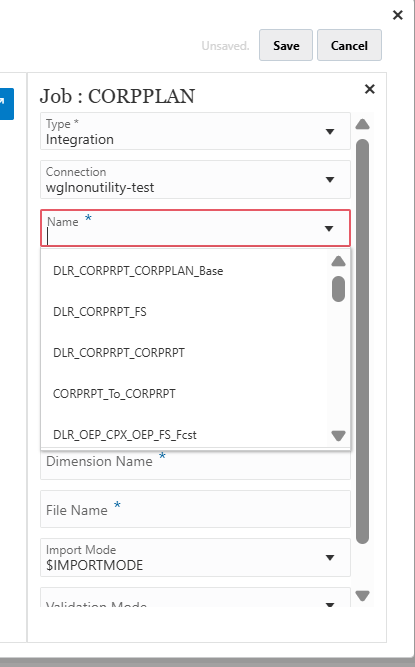Click the dropdown list scrollbar thumb
Screen dimensions: 415x667
click(x=338, y=289)
